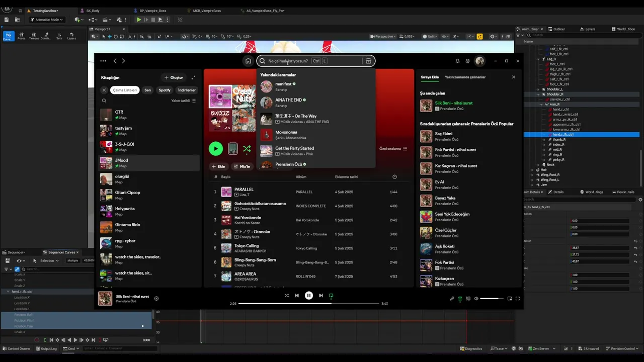Search within the Spotify library

coord(104,101)
